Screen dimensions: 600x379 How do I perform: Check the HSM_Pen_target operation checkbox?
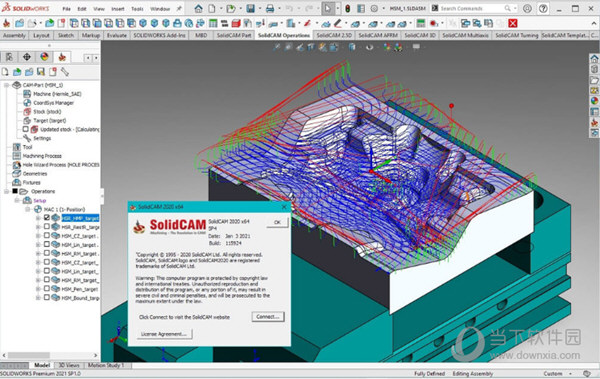tap(47, 288)
